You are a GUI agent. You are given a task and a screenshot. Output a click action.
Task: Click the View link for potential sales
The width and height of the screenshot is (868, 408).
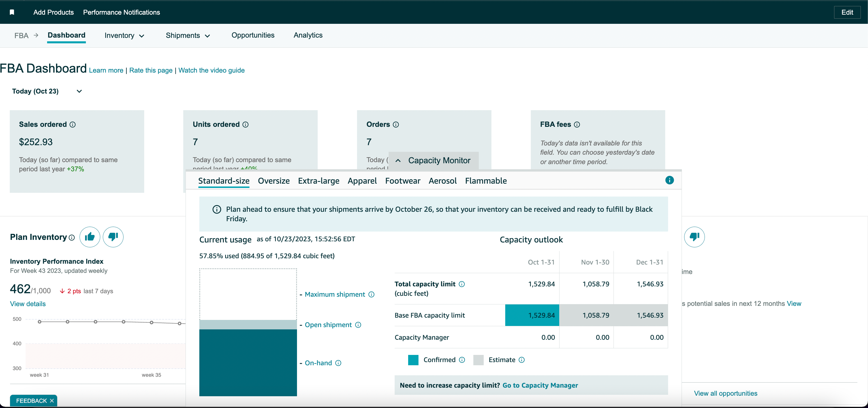[x=794, y=304]
